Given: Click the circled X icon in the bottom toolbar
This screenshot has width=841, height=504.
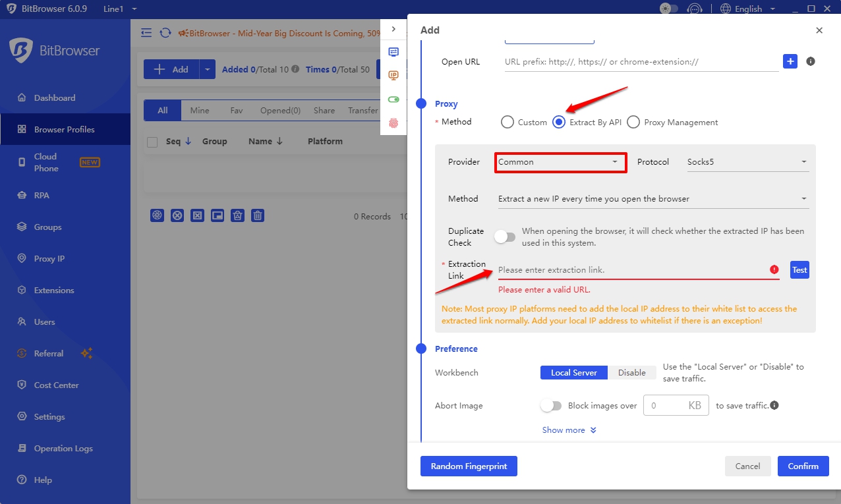Looking at the screenshot, I should (177, 215).
